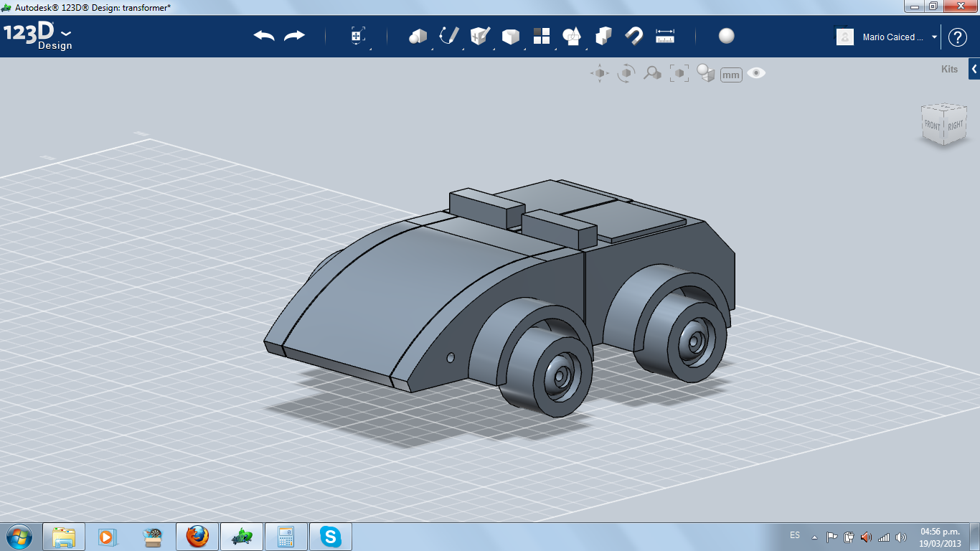Image resolution: width=980 pixels, height=551 pixels.
Task: Click the FRONT face of the view cube
Action: click(x=932, y=125)
